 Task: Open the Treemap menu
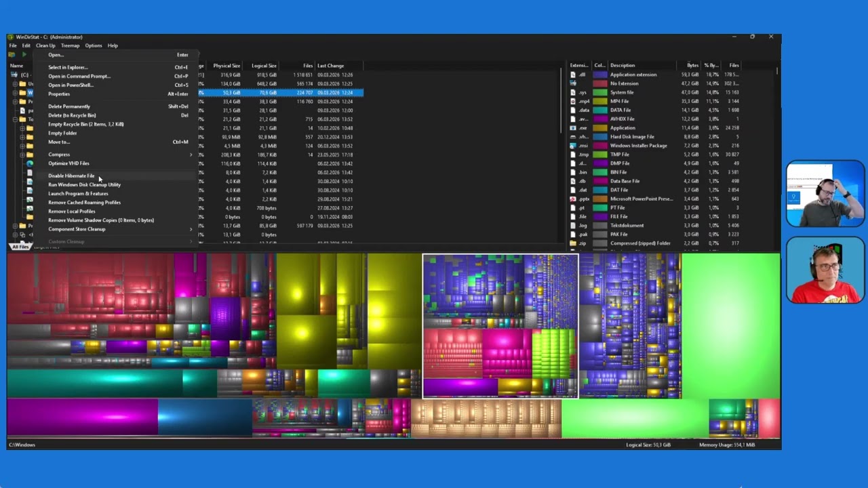click(x=70, y=46)
